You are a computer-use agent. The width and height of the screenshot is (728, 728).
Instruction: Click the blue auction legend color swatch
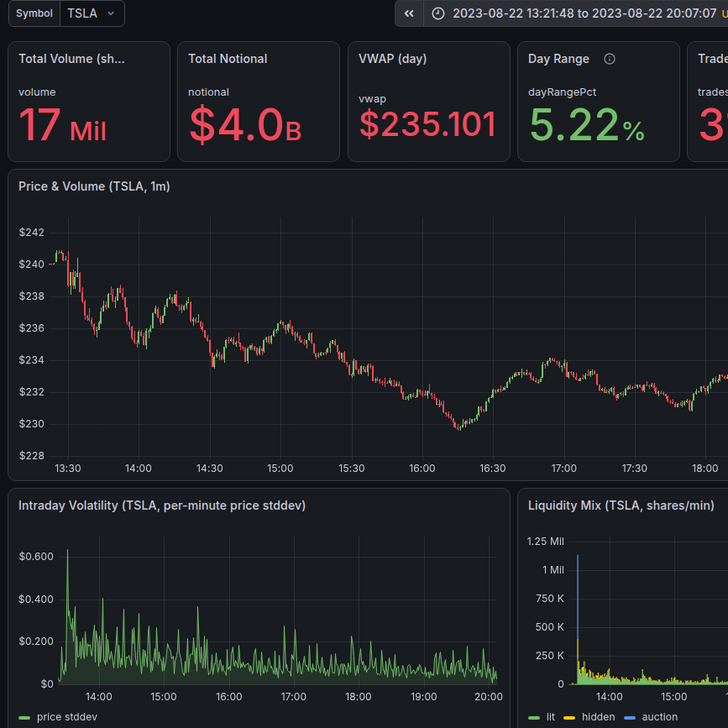tap(629, 718)
